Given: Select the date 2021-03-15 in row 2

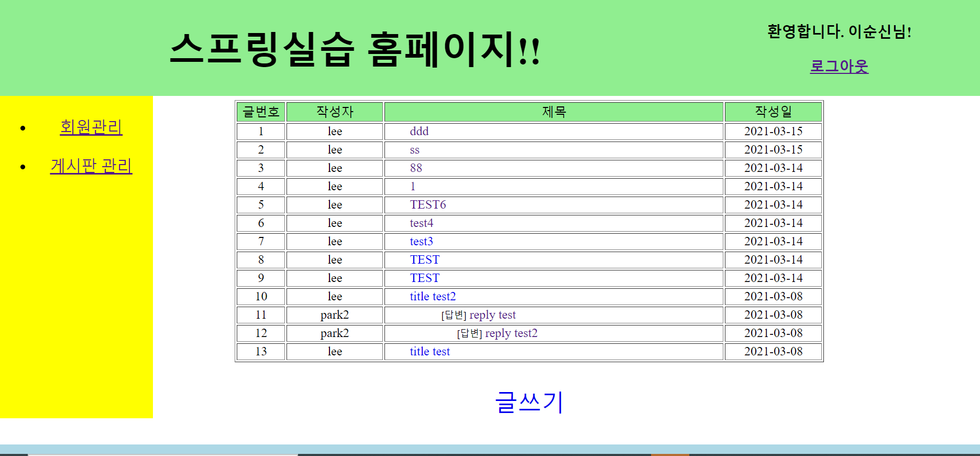Looking at the screenshot, I should [x=774, y=150].
